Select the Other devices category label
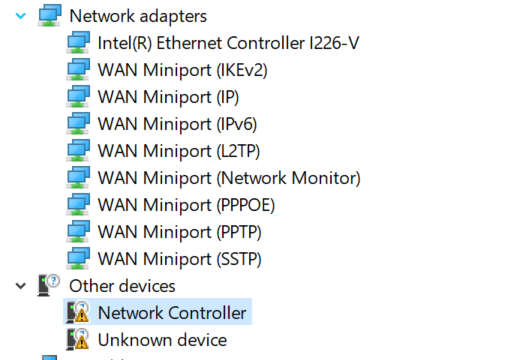This screenshot has width=527, height=360. click(122, 286)
